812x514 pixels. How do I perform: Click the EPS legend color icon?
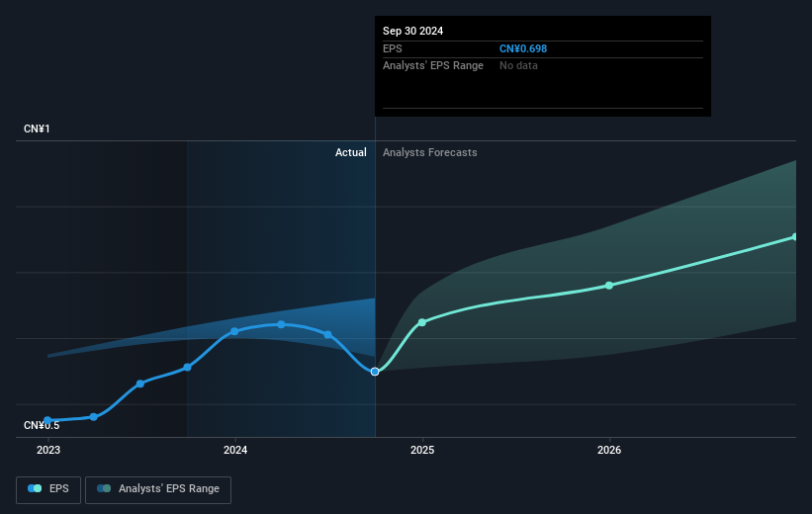click(x=35, y=488)
